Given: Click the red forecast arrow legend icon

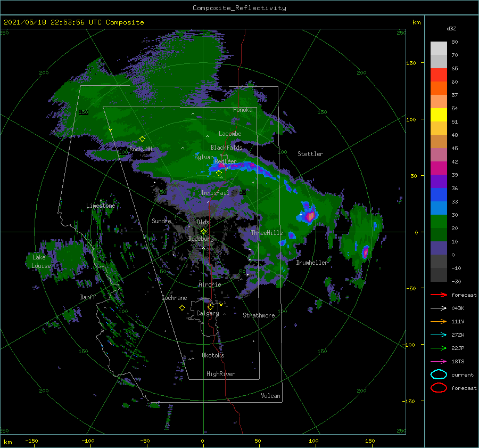Looking at the screenshot, I should tap(439, 295).
